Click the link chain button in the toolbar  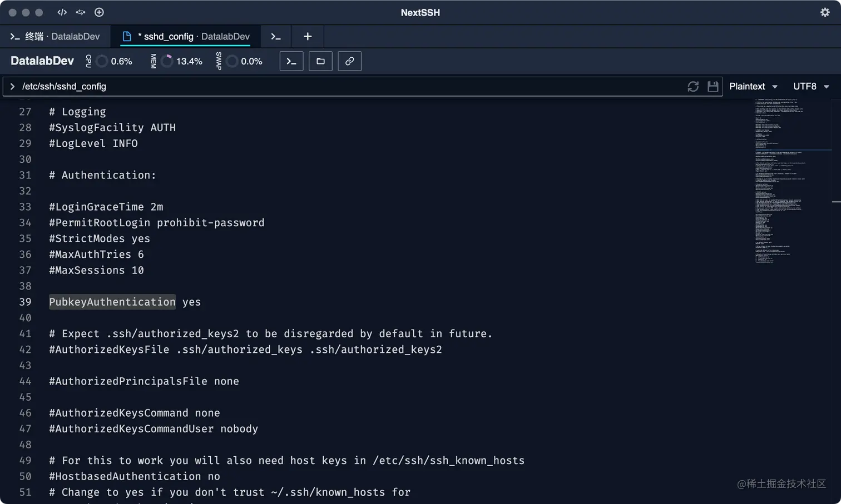pyautogui.click(x=349, y=61)
